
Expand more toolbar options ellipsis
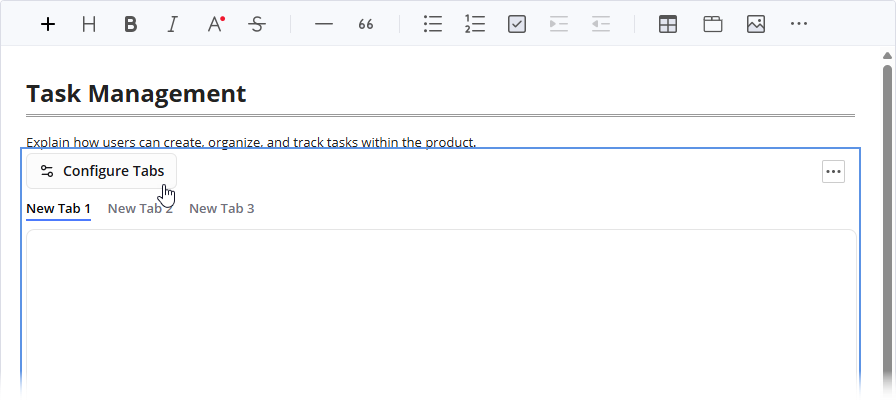click(798, 24)
